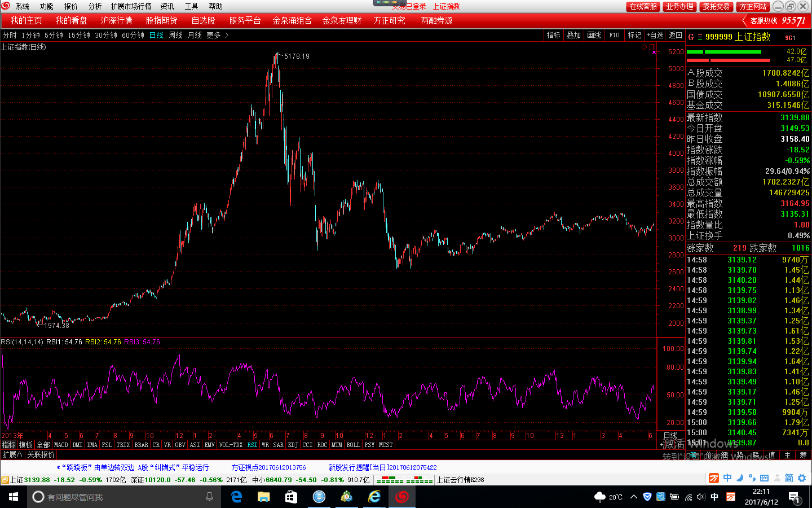Click the user avatar icon in the IME bar
This screenshot has width=812, height=508.
(777, 478)
